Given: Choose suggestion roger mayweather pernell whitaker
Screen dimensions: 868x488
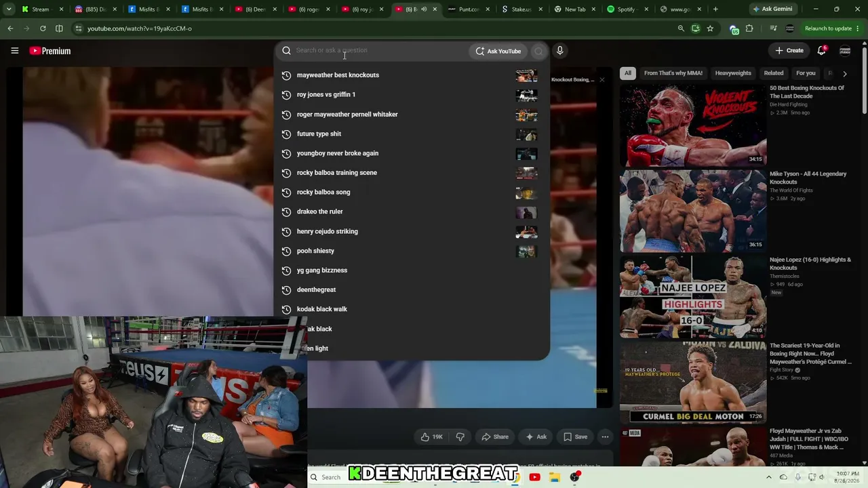Looking at the screenshot, I should click(411, 115).
